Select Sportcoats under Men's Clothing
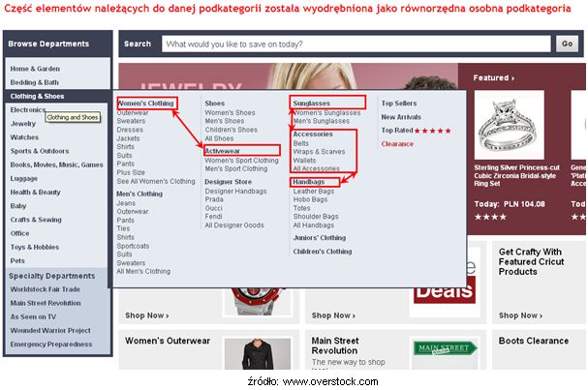 pos(133,246)
